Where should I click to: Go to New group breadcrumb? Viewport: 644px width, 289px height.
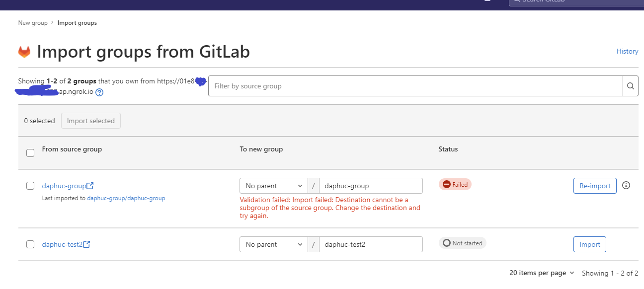pos(33,23)
